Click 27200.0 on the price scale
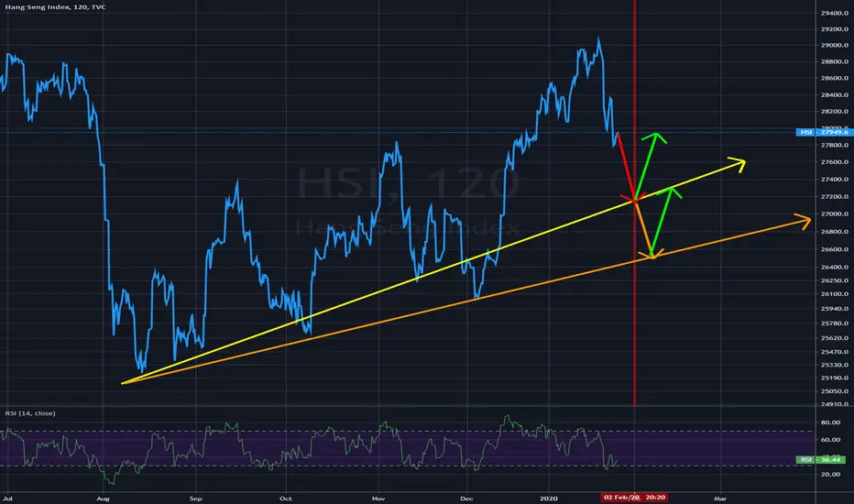 point(835,197)
